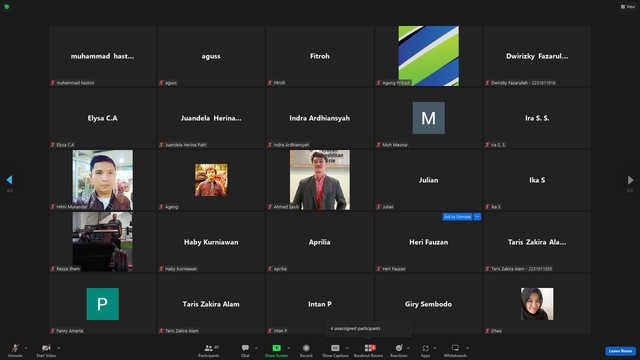Open more options on Heri Fauzan tile
Image resolution: width=640 pixels, height=360 pixels.
pos(477,217)
